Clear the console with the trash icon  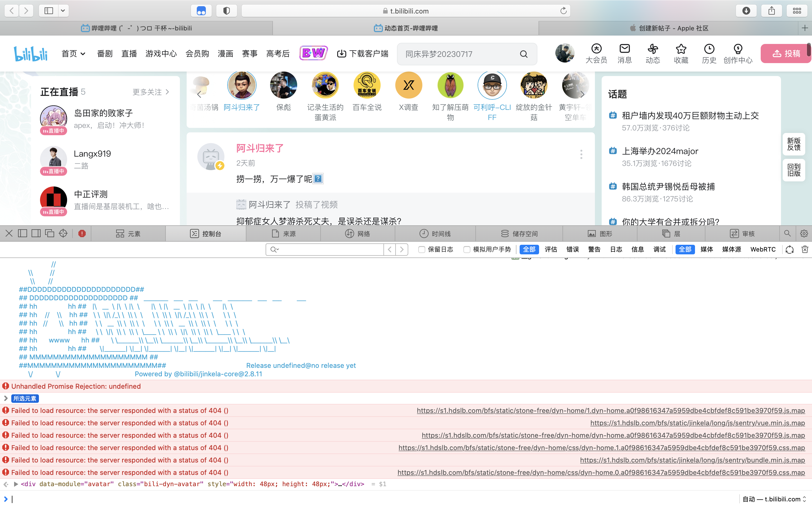[x=805, y=249]
